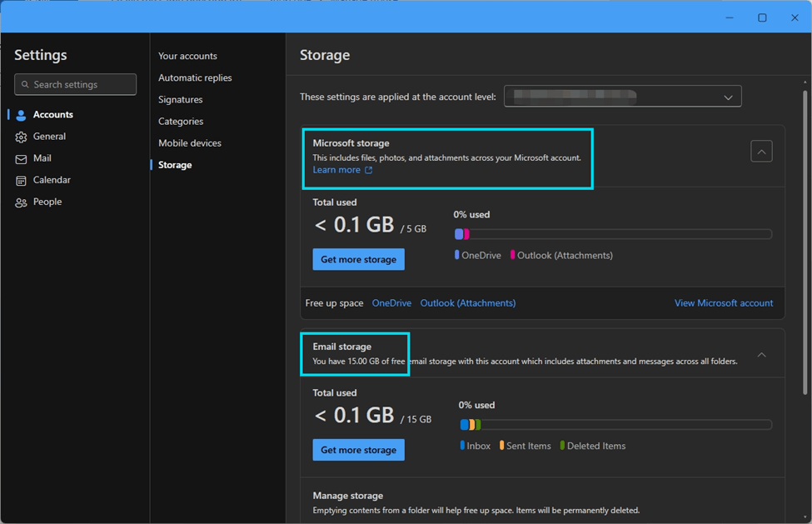This screenshot has height=524, width=812.
Task: Select Mail in Settings sidebar
Action: pos(42,158)
